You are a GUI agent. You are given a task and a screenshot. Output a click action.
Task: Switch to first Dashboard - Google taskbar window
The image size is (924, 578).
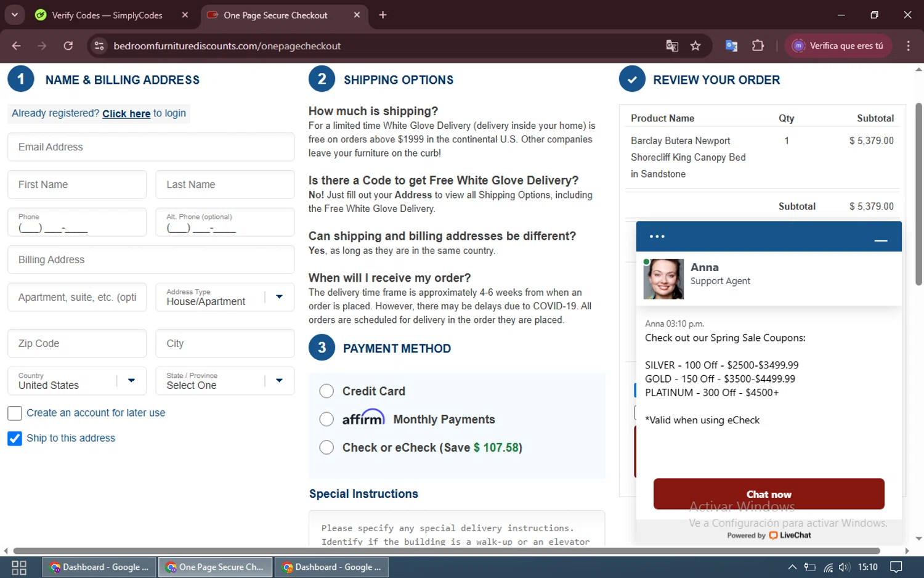click(99, 568)
